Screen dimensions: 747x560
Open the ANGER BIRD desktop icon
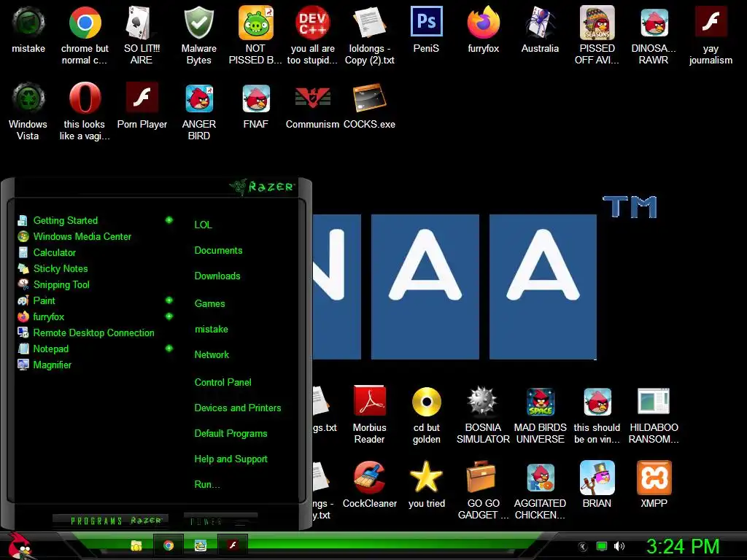point(198,98)
